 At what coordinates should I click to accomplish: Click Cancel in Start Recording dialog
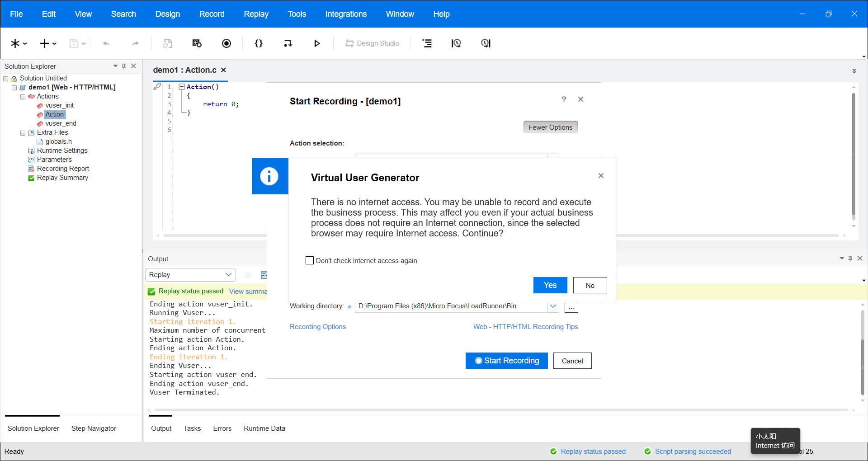click(x=572, y=361)
